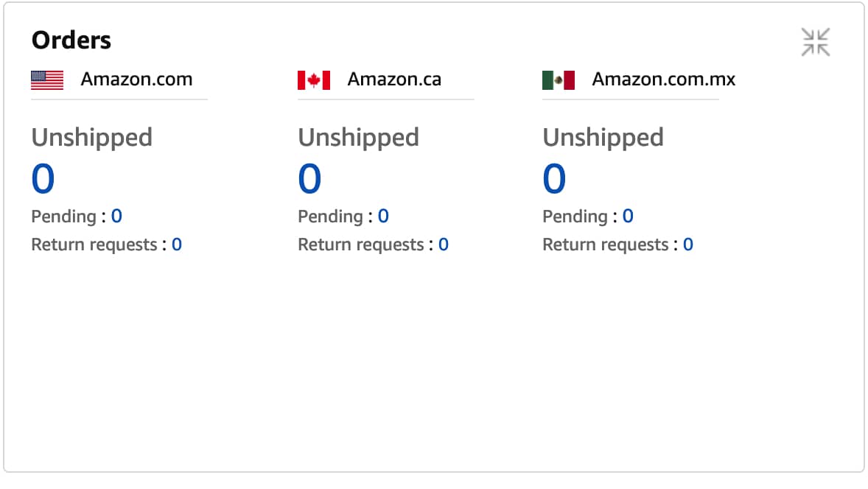Viewport: 868px width, 489px height.
Task: Click the Canada flag icon
Action: 312,80
